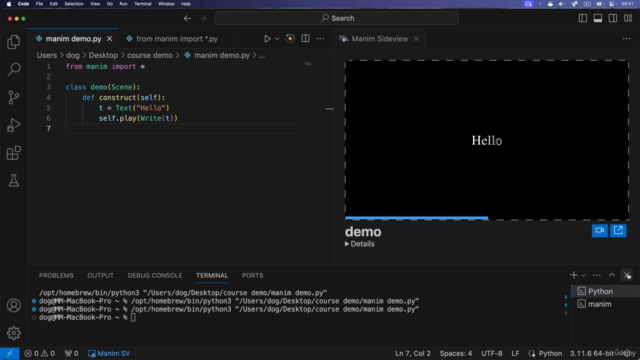Change line ending via LF
This screenshot has height=360, width=640.
click(516, 353)
